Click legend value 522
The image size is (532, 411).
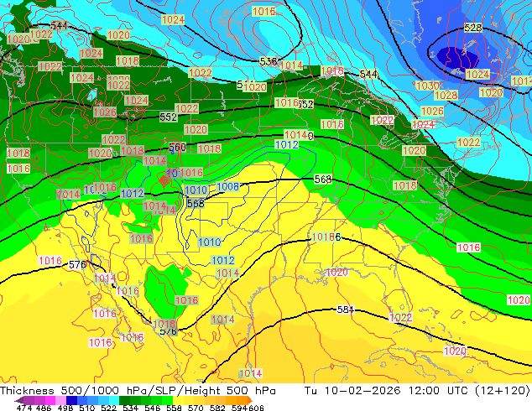click(108, 408)
